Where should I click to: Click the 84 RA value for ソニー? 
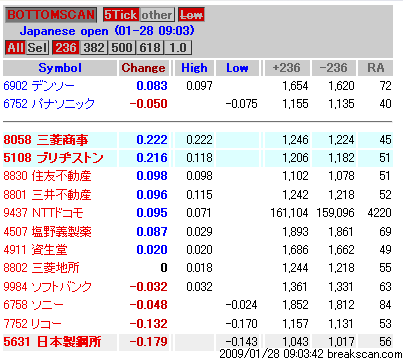[x=385, y=305]
